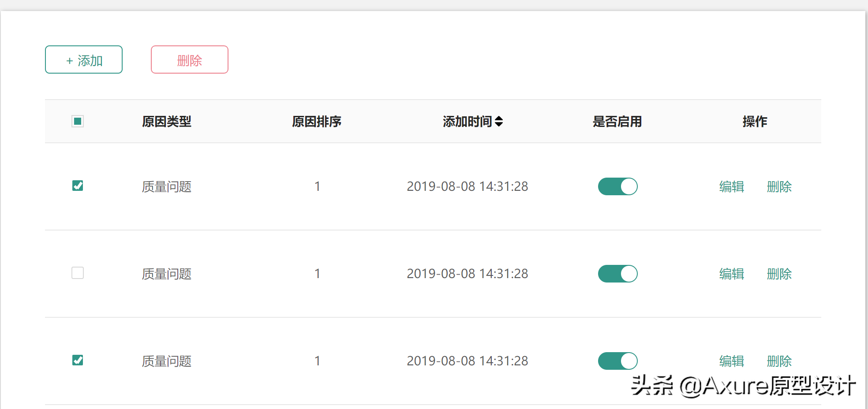Click the + 添加 button

pyautogui.click(x=84, y=59)
